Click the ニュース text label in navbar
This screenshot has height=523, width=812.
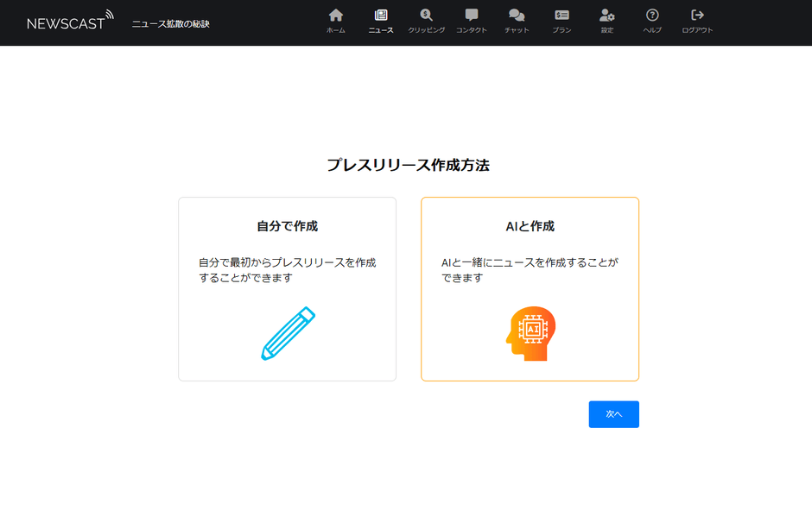point(381,30)
